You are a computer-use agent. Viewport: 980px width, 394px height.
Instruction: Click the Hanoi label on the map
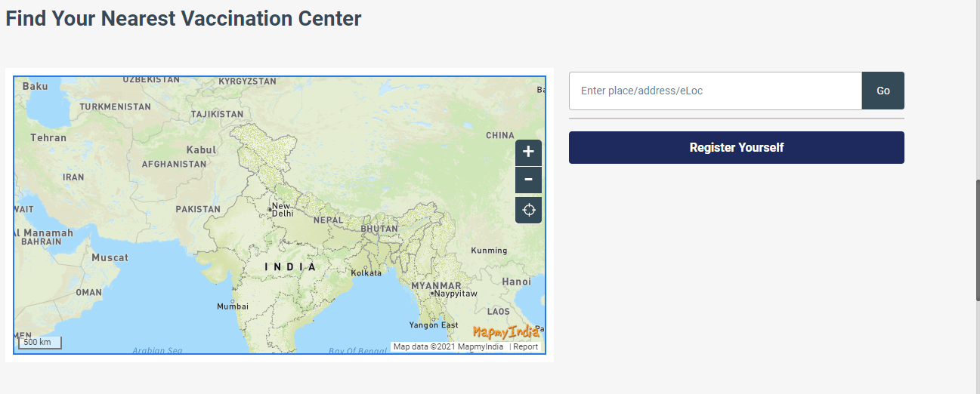click(x=516, y=282)
